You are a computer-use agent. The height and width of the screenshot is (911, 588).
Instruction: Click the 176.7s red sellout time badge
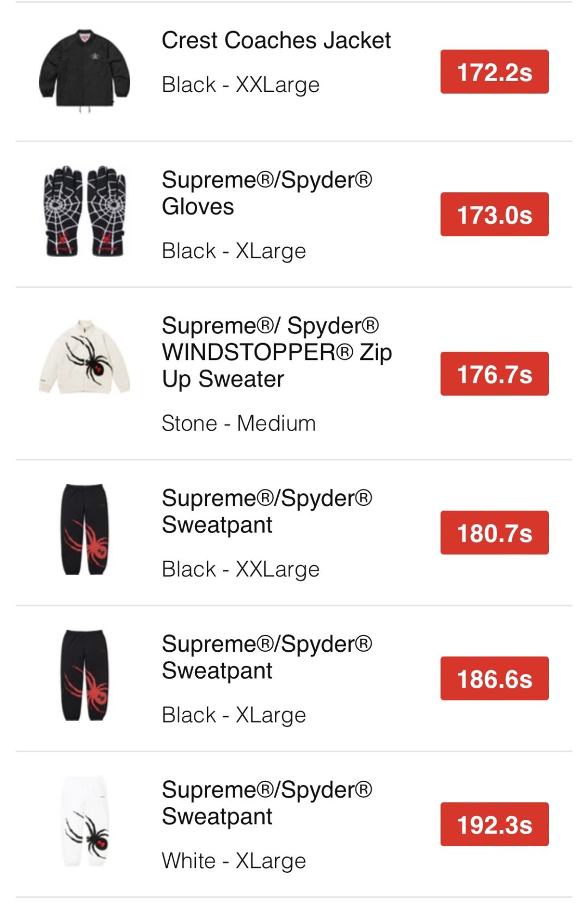pos(494,374)
